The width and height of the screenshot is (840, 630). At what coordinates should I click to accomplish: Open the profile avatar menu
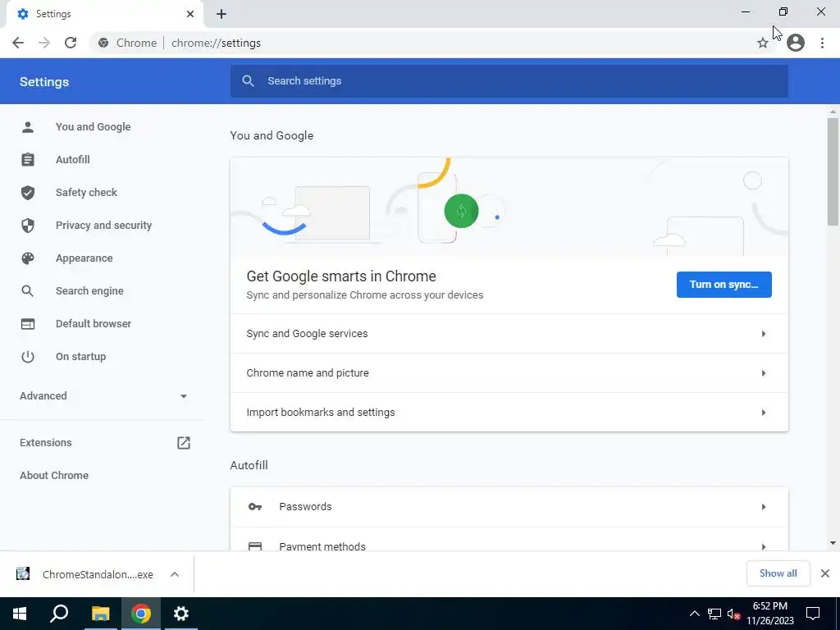coord(796,43)
